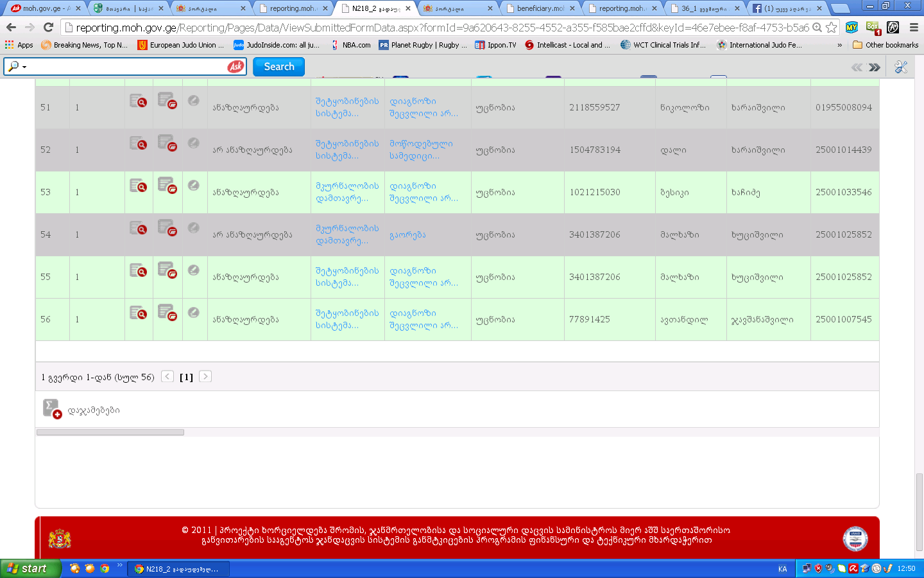Switch to the 36_1 browser tab
The height and width of the screenshot is (578, 924).
pyautogui.click(x=703, y=8)
